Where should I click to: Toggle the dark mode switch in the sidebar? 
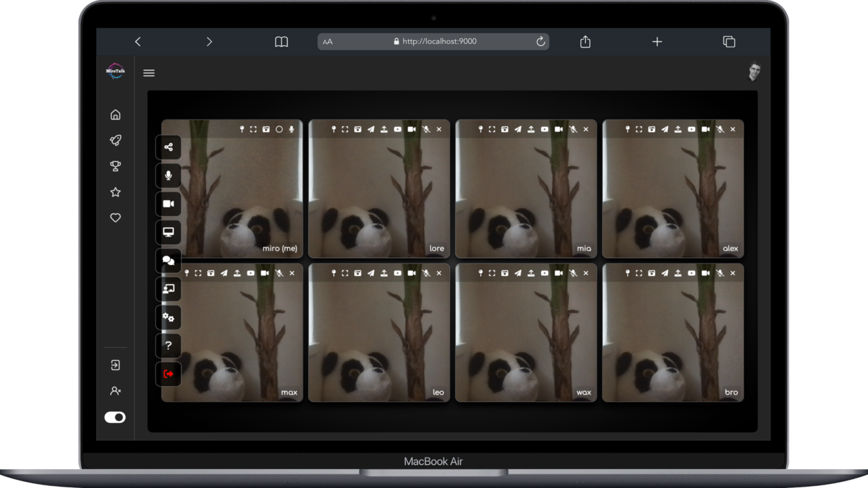(x=115, y=418)
